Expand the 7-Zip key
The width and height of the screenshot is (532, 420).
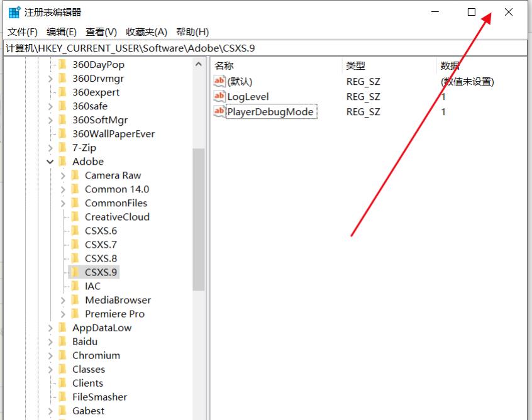[x=50, y=148]
